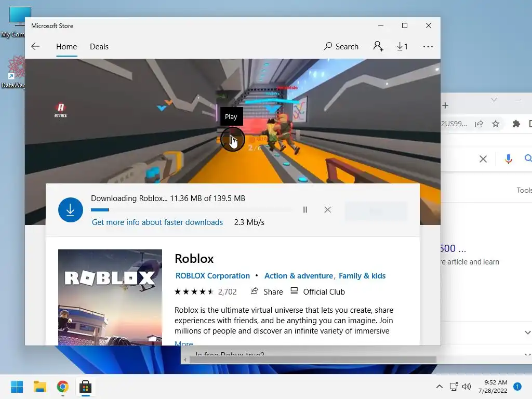Click Google search magnifier icon
The width and height of the screenshot is (532, 399).
tap(528, 158)
